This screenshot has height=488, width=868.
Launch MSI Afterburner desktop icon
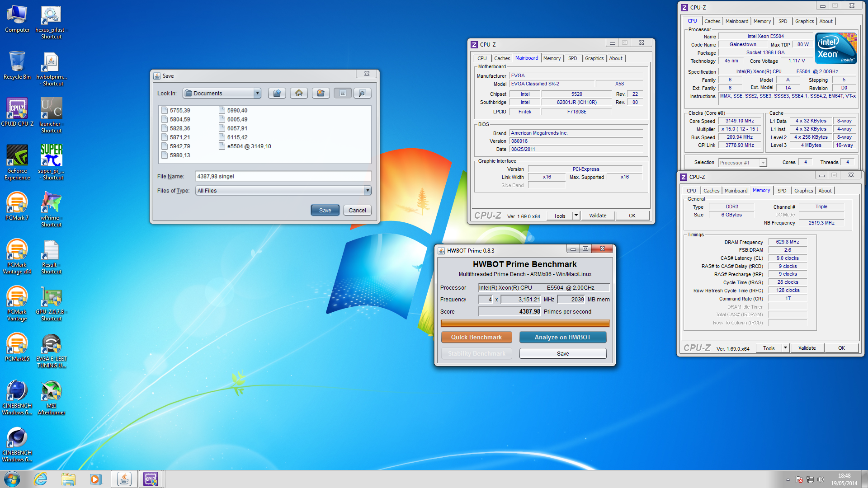click(51, 398)
